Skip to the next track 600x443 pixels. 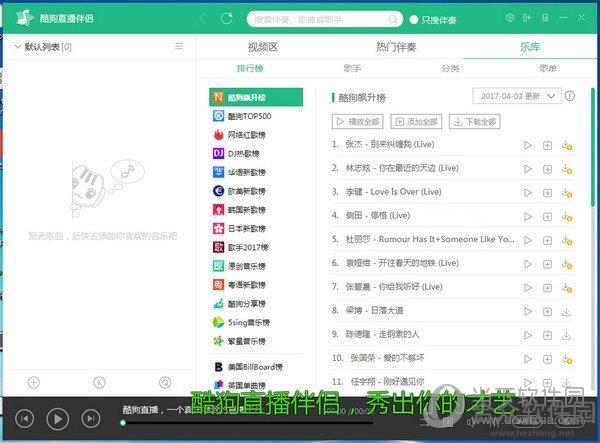click(91, 419)
